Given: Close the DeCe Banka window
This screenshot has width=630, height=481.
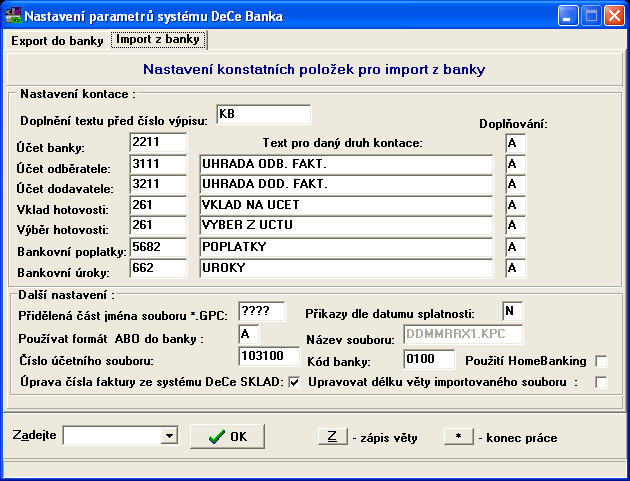Looking at the screenshot, I should (615, 16).
